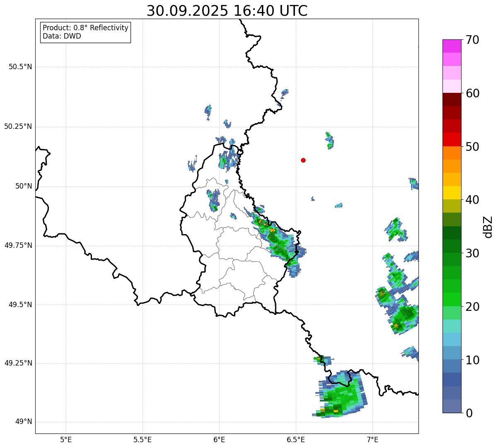Click the 6.5°E longitude tick label

(296, 439)
